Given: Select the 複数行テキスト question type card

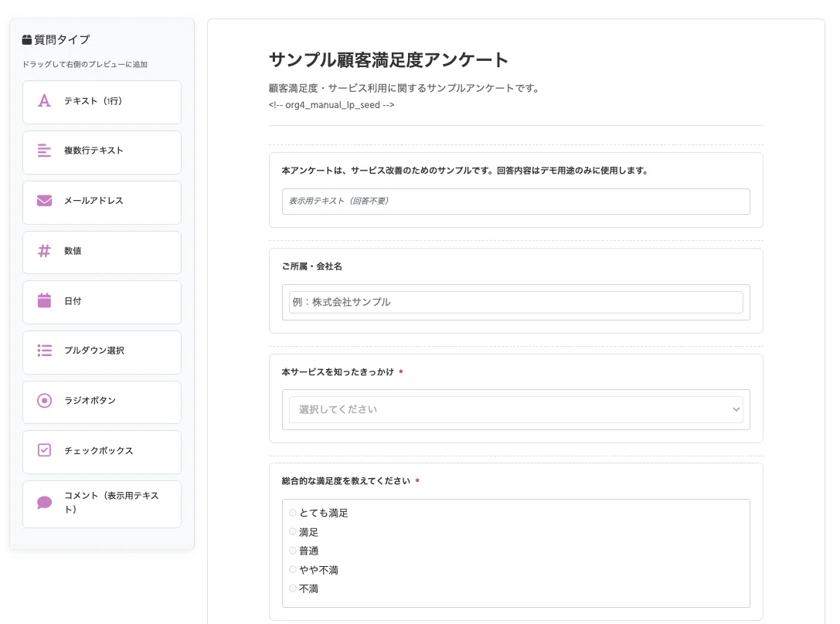Looking at the screenshot, I should (x=102, y=152).
